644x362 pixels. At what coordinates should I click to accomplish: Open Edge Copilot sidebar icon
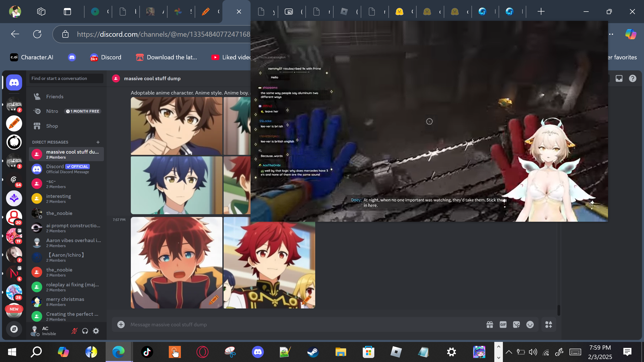coord(631,34)
